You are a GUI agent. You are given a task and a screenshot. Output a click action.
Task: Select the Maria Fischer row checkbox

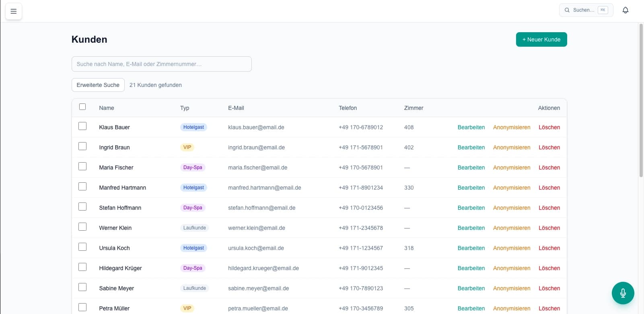tap(82, 167)
